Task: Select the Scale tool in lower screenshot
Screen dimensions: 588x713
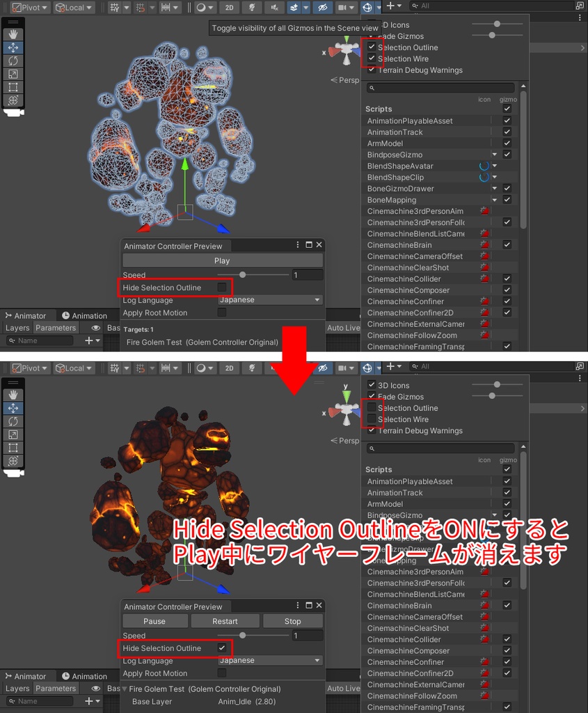Action: tap(13, 434)
